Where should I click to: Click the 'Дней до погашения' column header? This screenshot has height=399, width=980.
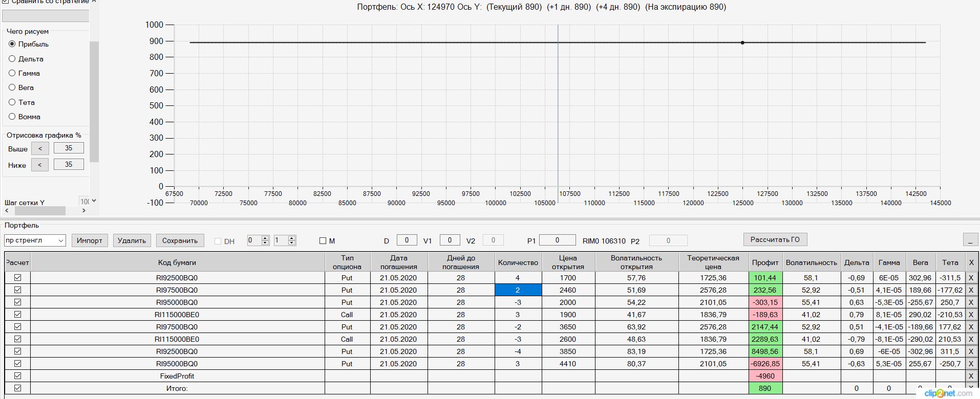(x=461, y=262)
